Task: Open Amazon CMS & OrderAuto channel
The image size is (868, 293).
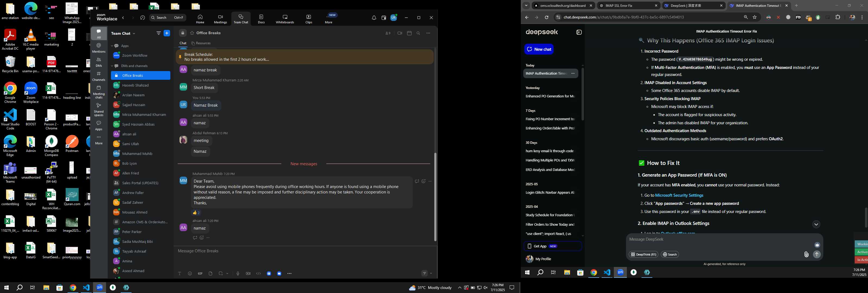Action: pyautogui.click(x=141, y=222)
